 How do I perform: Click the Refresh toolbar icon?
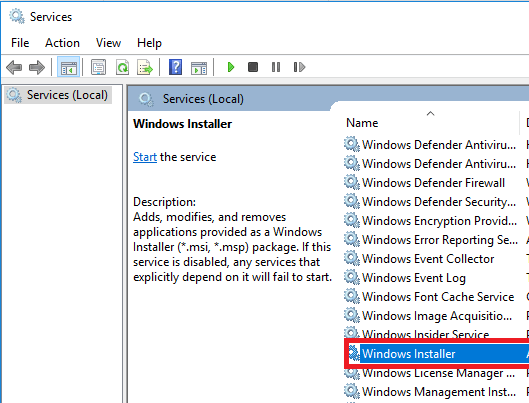[x=122, y=67]
